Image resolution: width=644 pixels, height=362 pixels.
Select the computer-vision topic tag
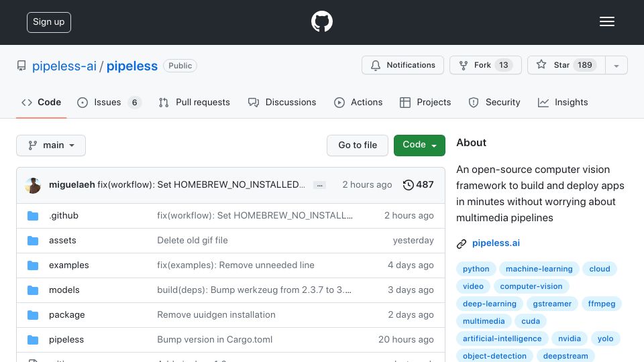point(531,286)
